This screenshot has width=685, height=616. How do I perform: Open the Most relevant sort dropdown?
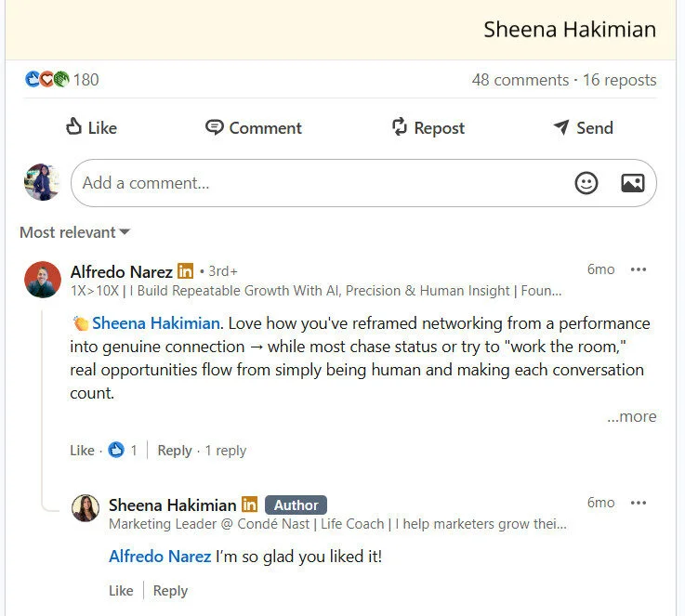point(74,232)
